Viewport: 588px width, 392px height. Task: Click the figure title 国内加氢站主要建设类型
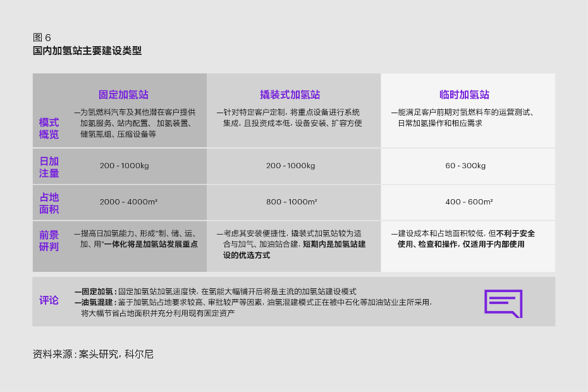(x=87, y=51)
